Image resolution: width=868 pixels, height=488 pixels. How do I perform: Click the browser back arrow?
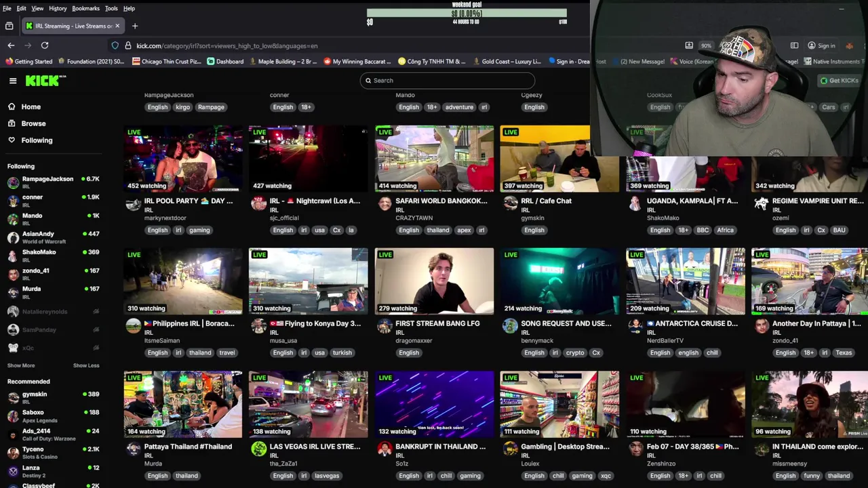(x=11, y=45)
